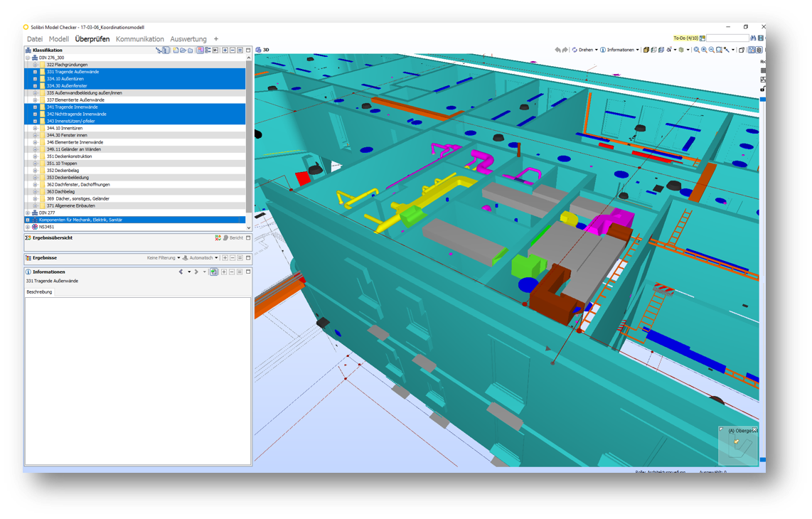The height and width of the screenshot is (519, 812).
Task: Expand 322 Flachgründungen node
Action: pos(36,65)
